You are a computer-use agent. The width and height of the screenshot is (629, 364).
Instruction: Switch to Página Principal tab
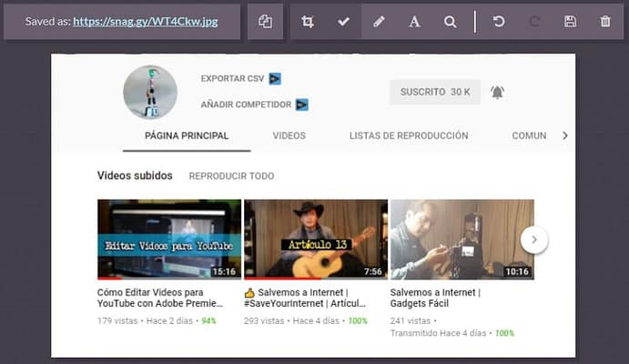[x=187, y=136]
